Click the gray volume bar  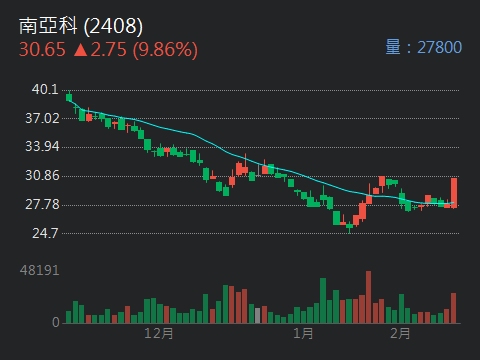tap(258, 316)
